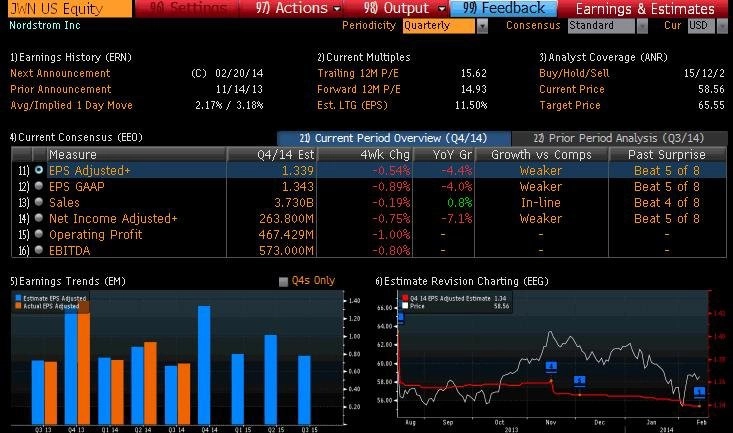Open Current Consensus (EEO) section
The height and width of the screenshot is (433, 733).
76,137
